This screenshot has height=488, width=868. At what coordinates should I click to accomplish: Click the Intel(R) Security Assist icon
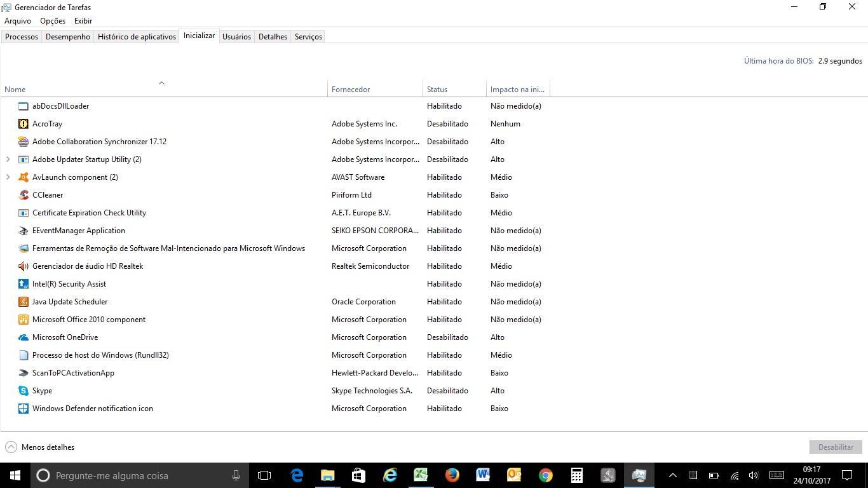pyautogui.click(x=24, y=284)
